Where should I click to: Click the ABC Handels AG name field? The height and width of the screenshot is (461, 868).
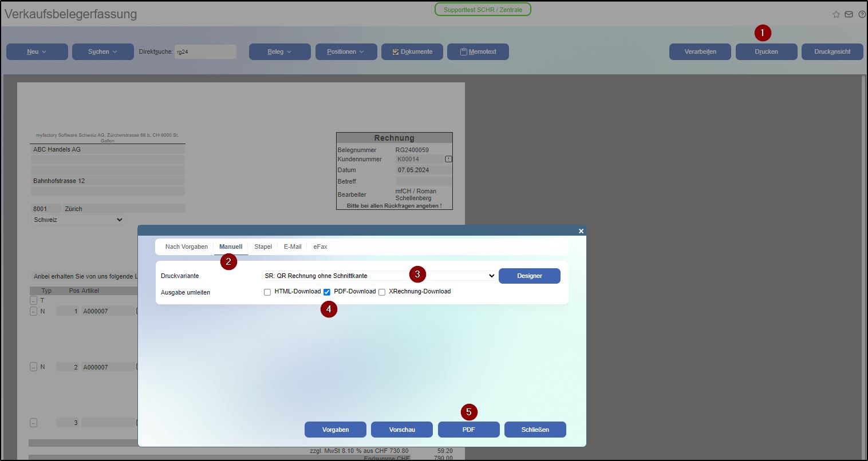point(108,149)
